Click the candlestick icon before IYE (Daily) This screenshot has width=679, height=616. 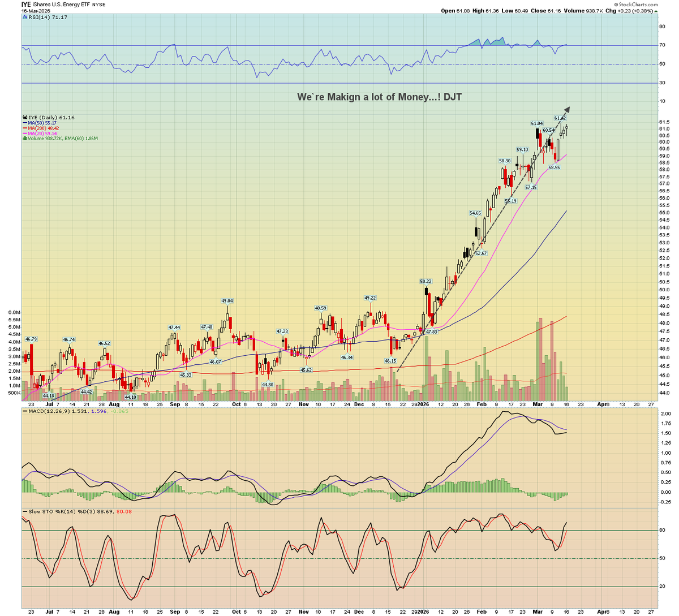[25, 118]
